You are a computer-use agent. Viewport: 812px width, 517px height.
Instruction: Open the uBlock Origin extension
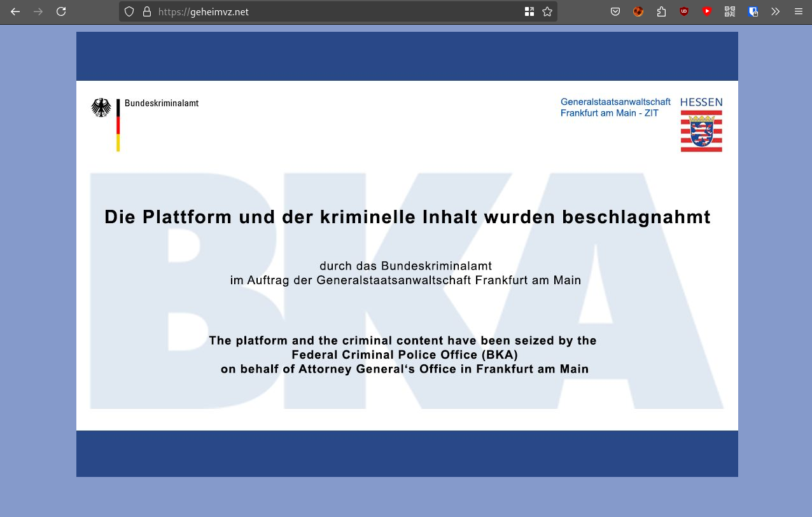(x=684, y=11)
